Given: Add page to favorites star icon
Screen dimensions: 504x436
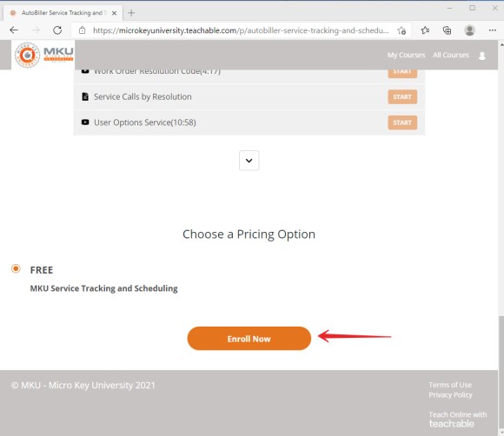Looking at the screenshot, I should (x=401, y=30).
